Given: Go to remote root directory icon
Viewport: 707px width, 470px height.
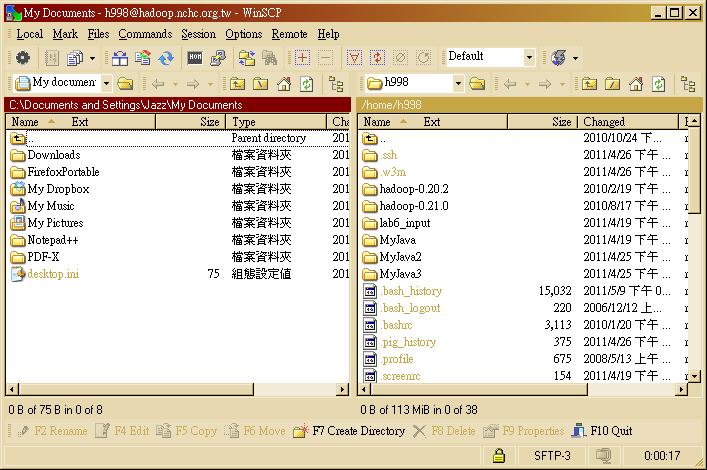Looking at the screenshot, I should click(612, 84).
